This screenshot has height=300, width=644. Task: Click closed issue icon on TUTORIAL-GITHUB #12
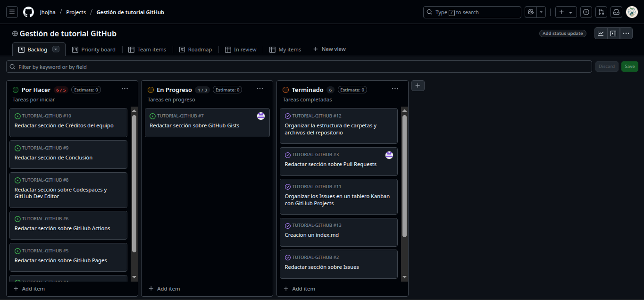click(x=288, y=116)
